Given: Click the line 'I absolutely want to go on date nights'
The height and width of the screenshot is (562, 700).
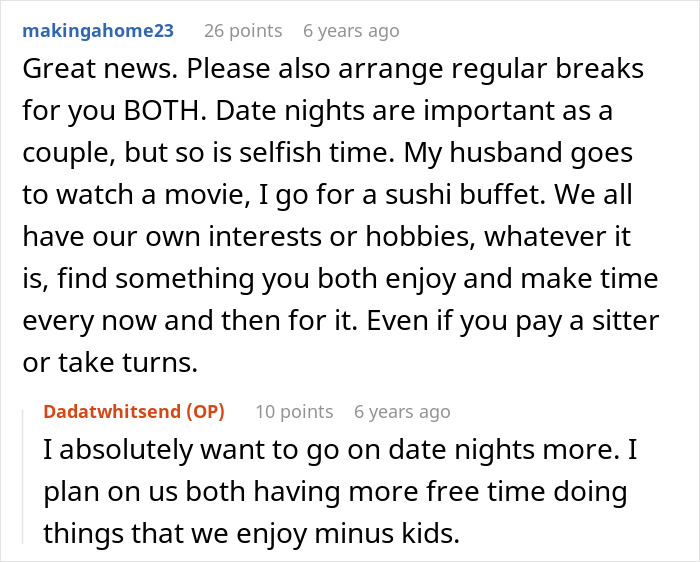Looking at the screenshot, I should [340, 450].
